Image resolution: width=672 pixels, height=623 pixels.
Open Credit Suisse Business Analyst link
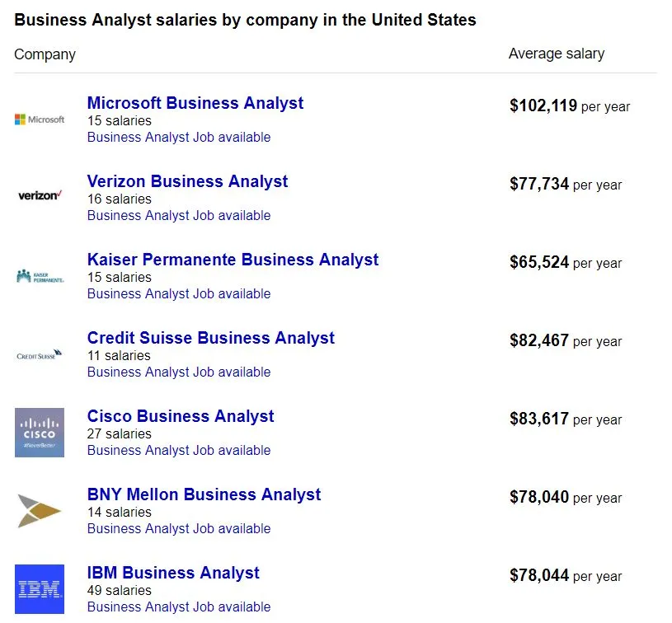point(211,338)
